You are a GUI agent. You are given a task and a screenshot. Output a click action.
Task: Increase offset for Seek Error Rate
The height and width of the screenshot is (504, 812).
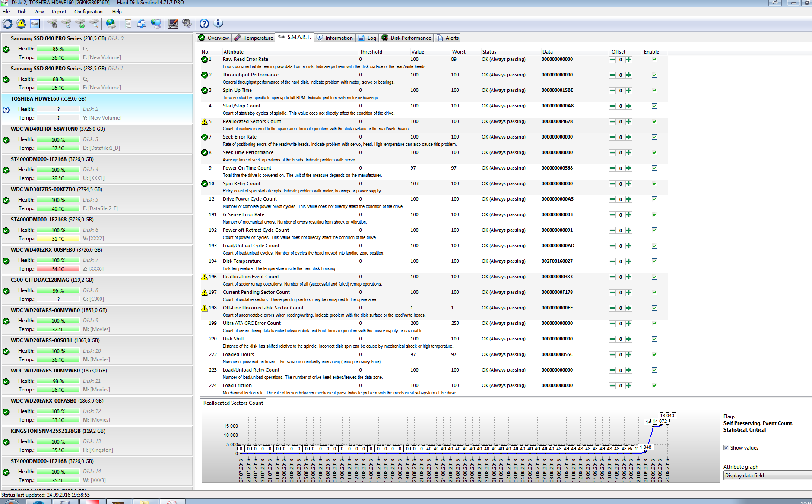[x=629, y=137]
